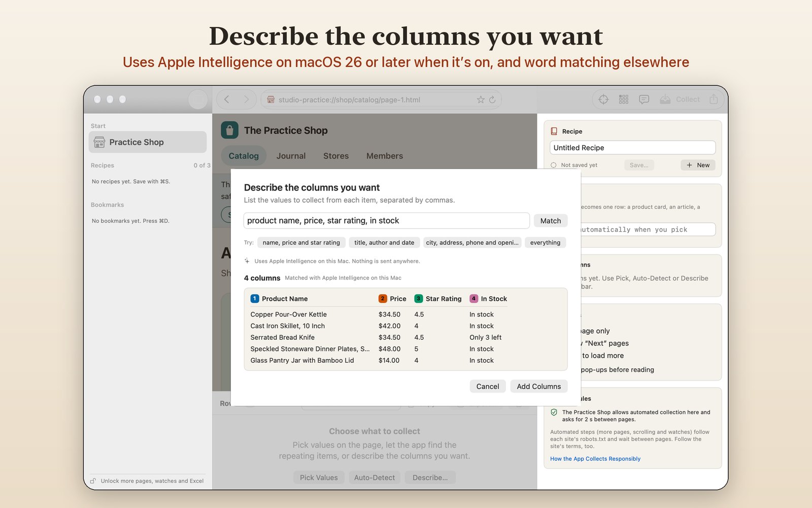Image resolution: width=812 pixels, height=508 pixels.
Task: Go forward with the forward arrow
Action: (x=246, y=100)
